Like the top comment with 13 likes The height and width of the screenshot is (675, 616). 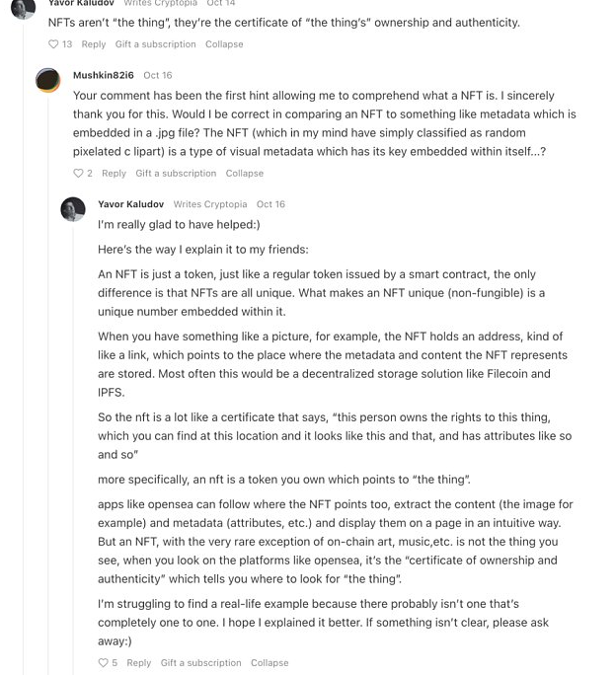54,44
